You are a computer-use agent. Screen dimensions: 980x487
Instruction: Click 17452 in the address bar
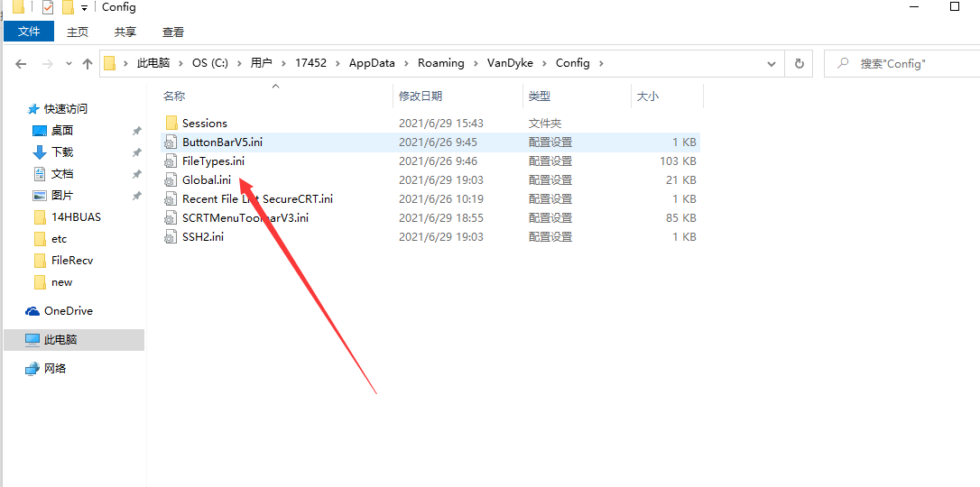[311, 63]
